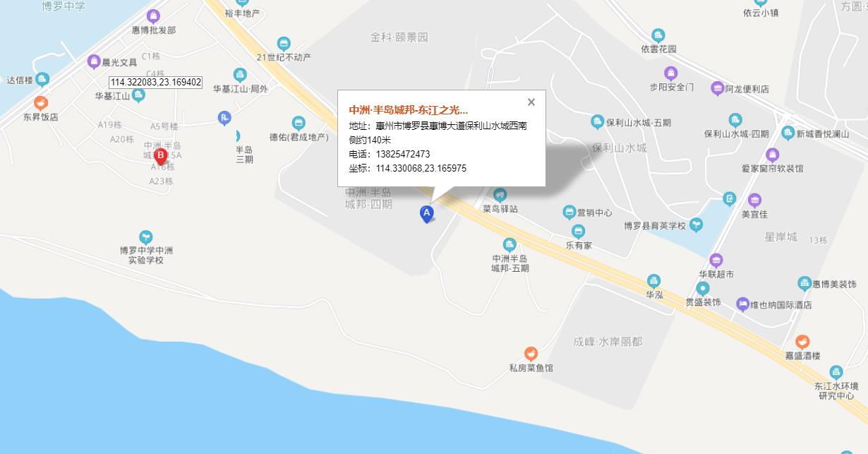
Task: Click the 私房菜鱼馆 restaurant icon
Action: [x=531, y=354]
